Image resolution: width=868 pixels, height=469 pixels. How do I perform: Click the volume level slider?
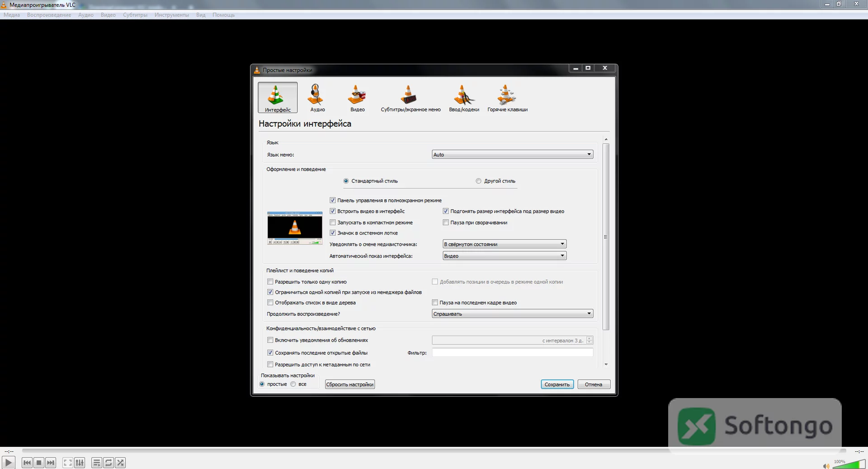point(849,464)
